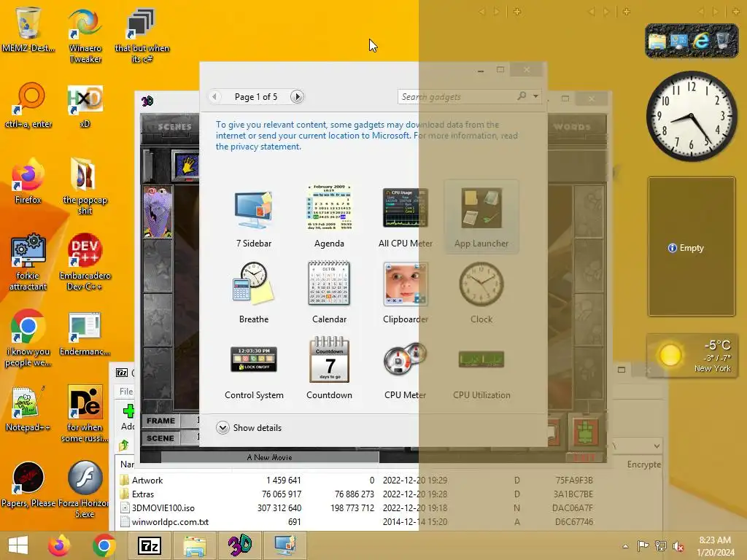Viewport: 747px width, 560px height.
Task: Select the Clock gadget in gallery
Action: (x=481, y=292)
